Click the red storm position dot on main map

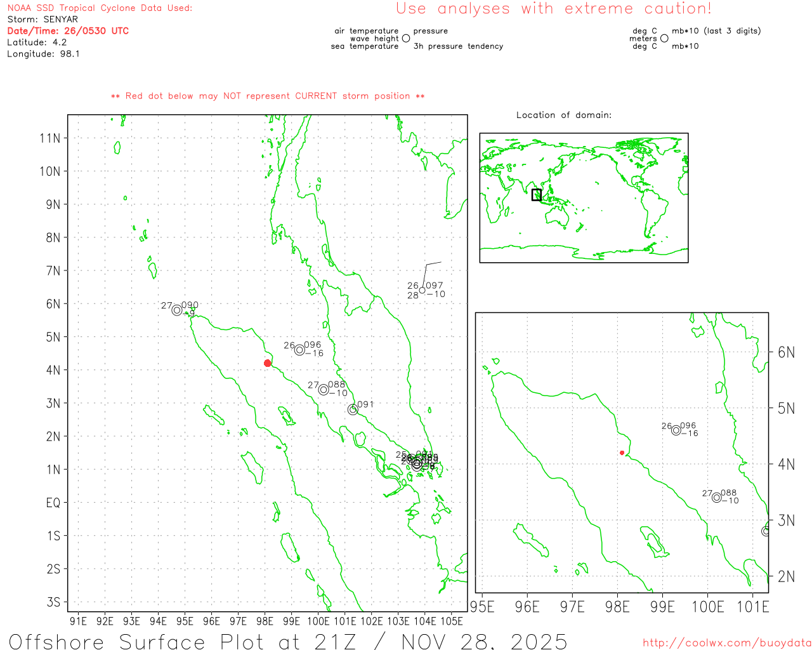click(268, 363)
